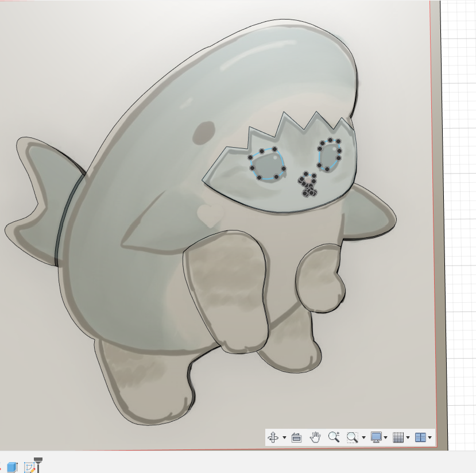The image size is (476, 473).
Task: Open the Display Settings icon
Action: 377,437
